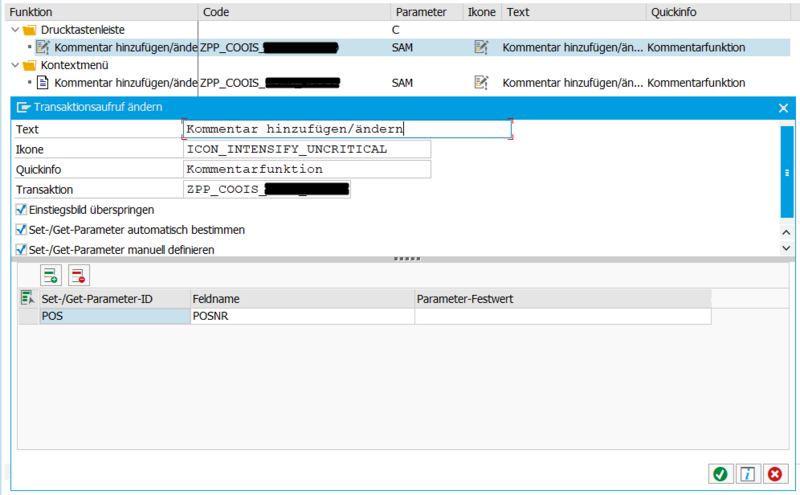Click SAM parameter in Kontextmenü comment row

[x=402, y=83]
